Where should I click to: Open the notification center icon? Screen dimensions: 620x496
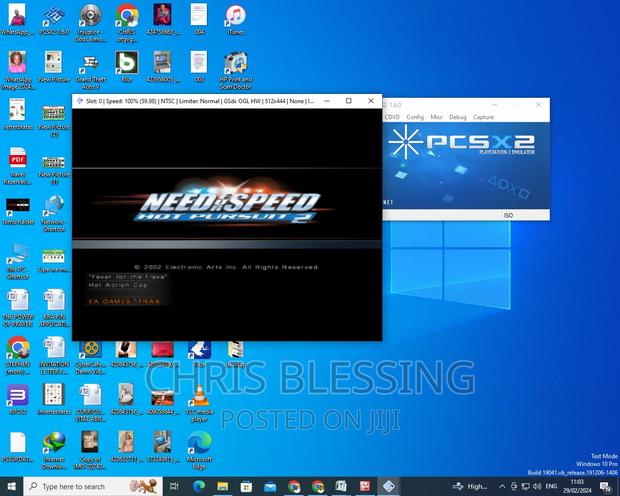click(605, 487)
